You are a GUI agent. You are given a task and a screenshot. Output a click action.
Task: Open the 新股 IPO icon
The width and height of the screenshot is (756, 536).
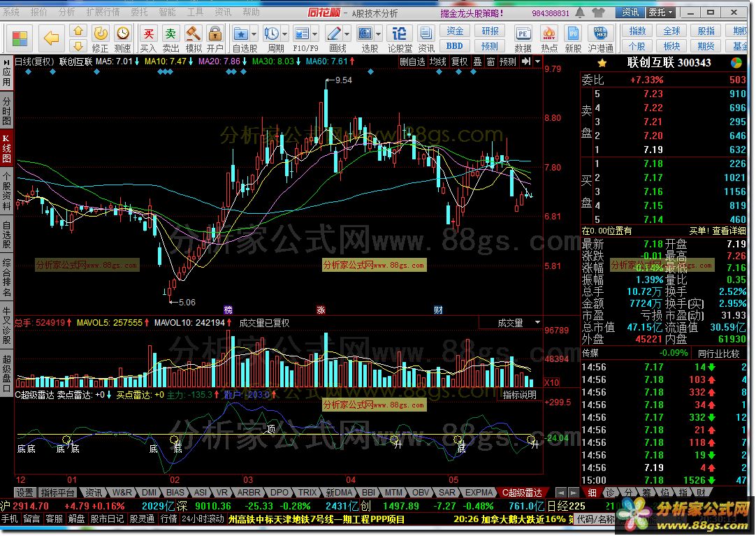click(x=573, y=38)
